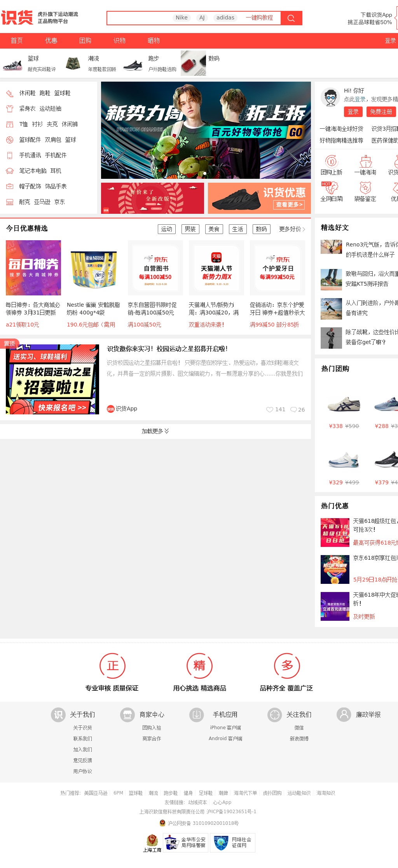Image resolution: width=398 pixels, height=868 pixels.
Task: Click the red search magnifier button
Action: point(291,18)
